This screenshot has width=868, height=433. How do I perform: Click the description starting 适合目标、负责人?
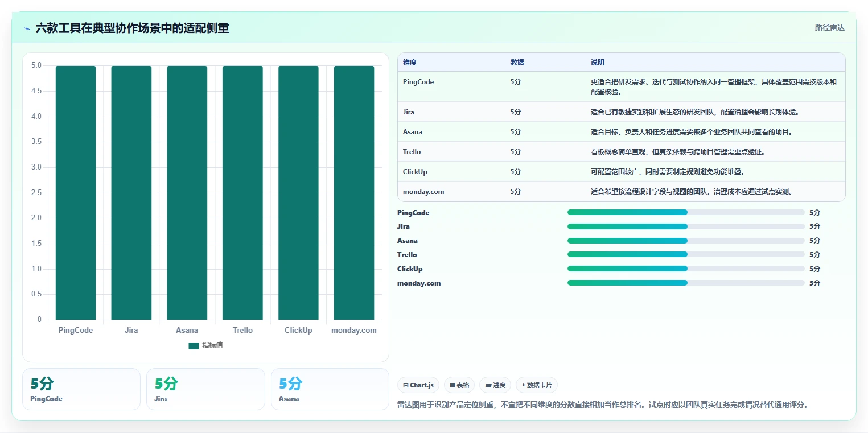tap(692, 132)
